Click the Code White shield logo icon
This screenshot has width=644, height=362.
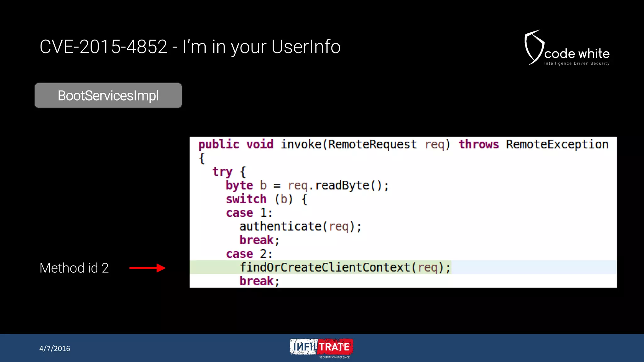pyautogui.click(x=534, y=47)
